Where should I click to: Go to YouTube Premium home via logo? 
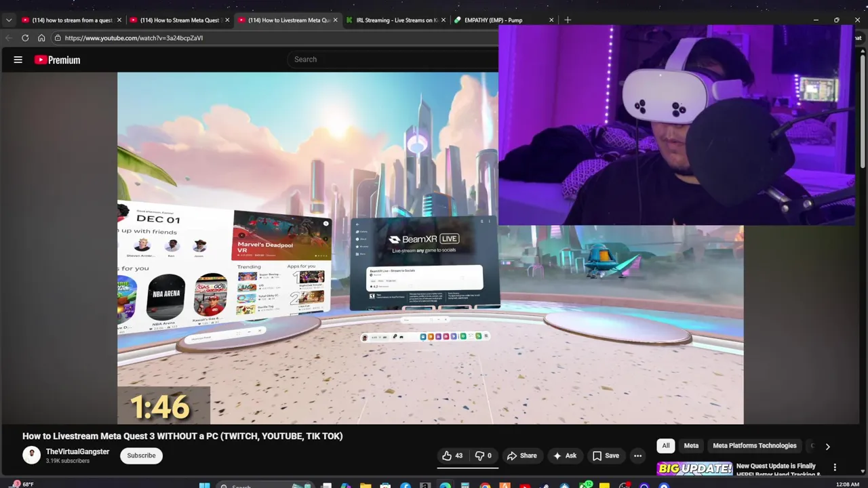pyautogui.click(x=58, y=60)
